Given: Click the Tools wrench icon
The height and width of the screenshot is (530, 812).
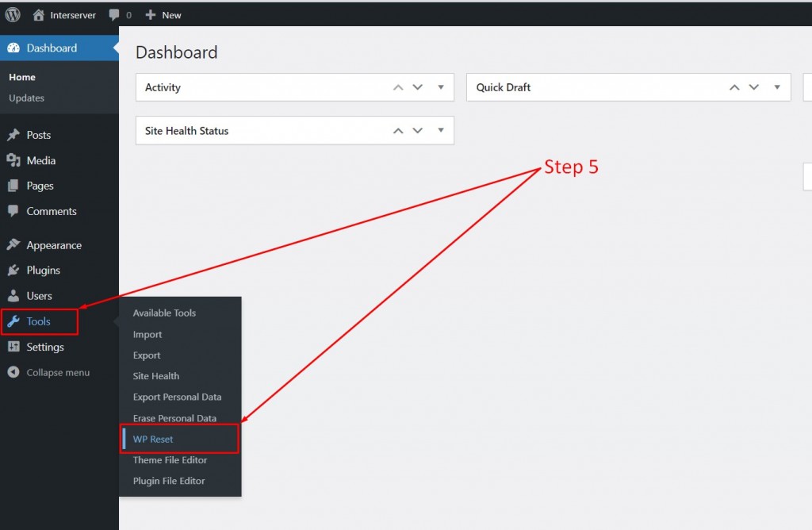Looking at the screenshot, I should 13,321.
